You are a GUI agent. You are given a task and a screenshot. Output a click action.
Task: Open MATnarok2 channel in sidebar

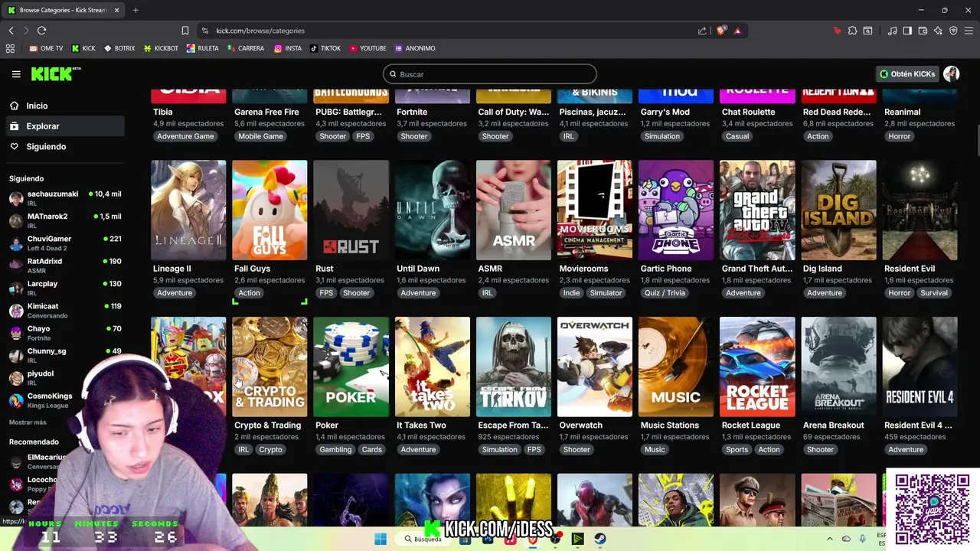pyautogui.click(x=65, y=220)
